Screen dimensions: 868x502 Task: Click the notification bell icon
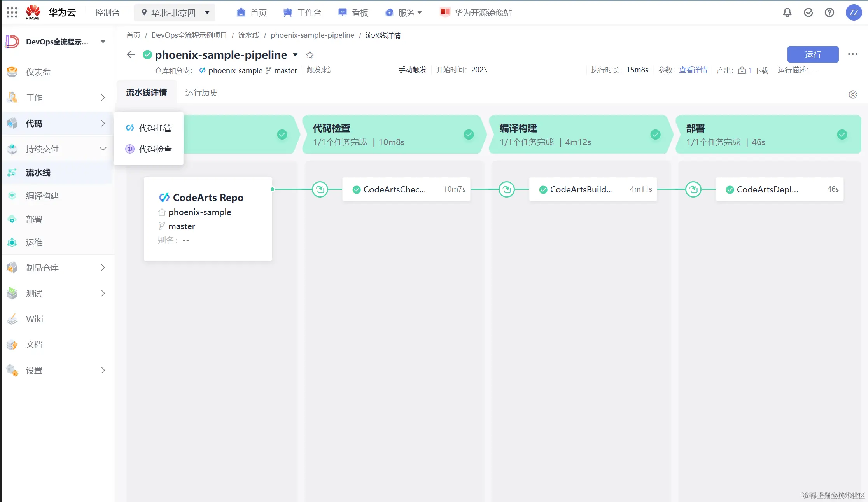coord(787,12)
